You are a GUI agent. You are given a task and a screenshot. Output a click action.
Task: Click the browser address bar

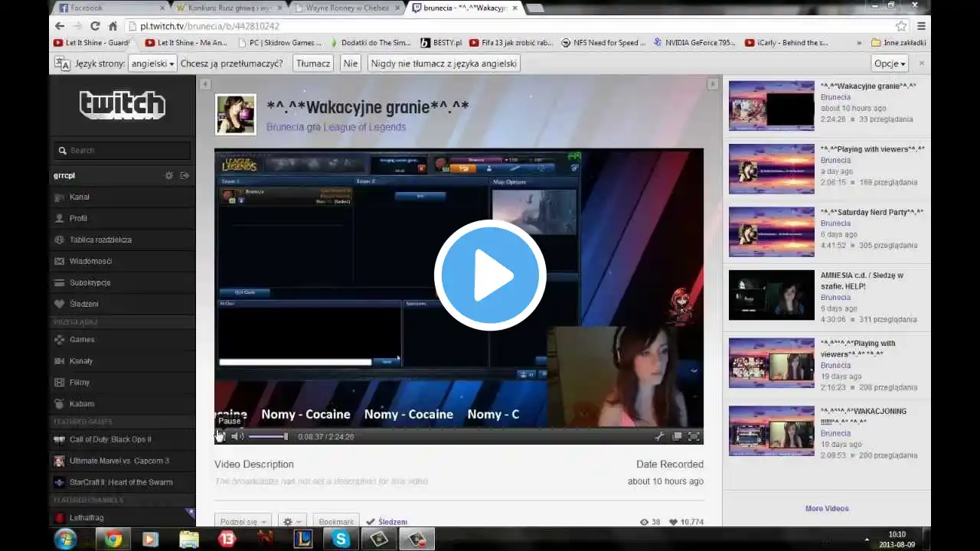click(x=514, y=26)
